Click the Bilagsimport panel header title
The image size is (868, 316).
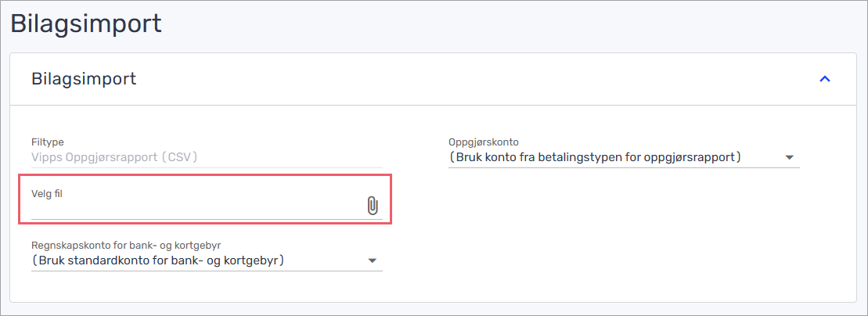pos(85,78)
